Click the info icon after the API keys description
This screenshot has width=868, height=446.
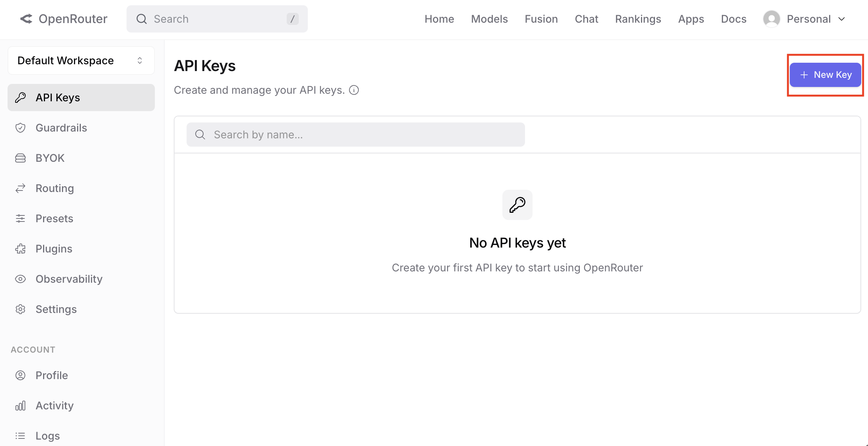pyautogui.click(x=354, y=90)
